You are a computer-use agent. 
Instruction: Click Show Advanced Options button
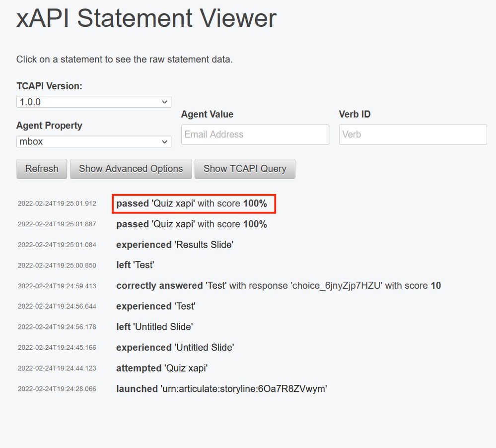click(131, 169)
